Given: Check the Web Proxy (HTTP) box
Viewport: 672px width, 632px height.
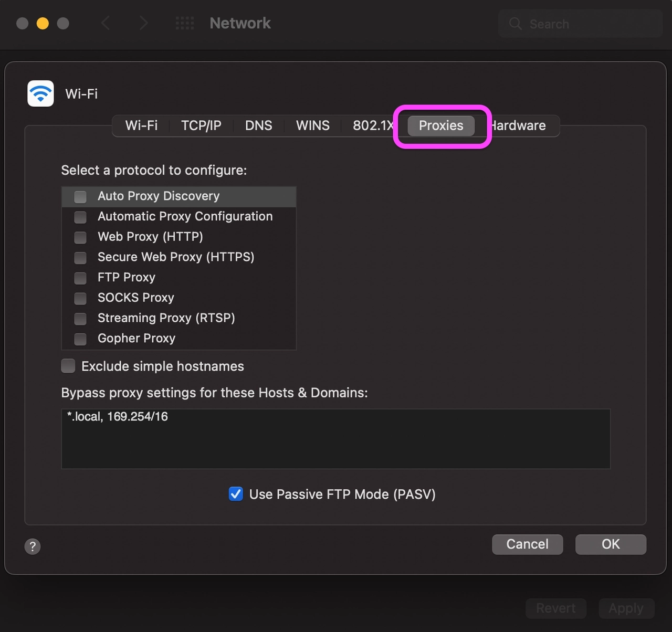Looking at the screenshot, I should [x=80, y=237].
